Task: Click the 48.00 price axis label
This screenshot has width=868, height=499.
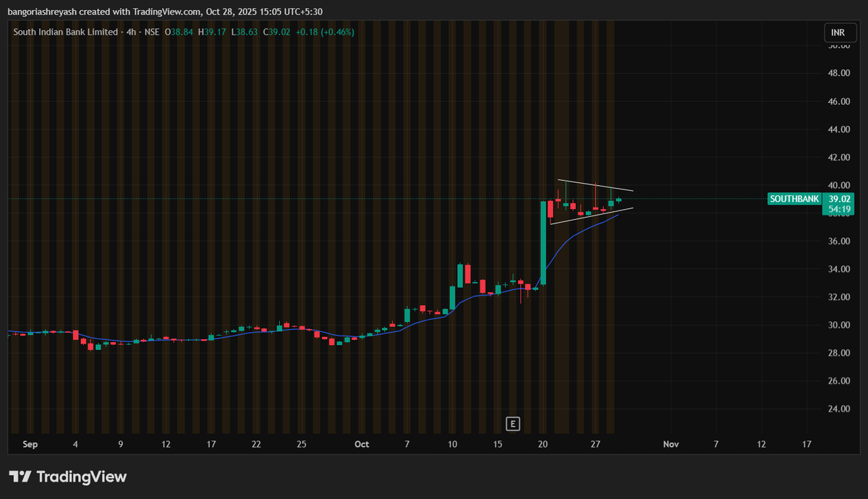Action: point(839,73)
